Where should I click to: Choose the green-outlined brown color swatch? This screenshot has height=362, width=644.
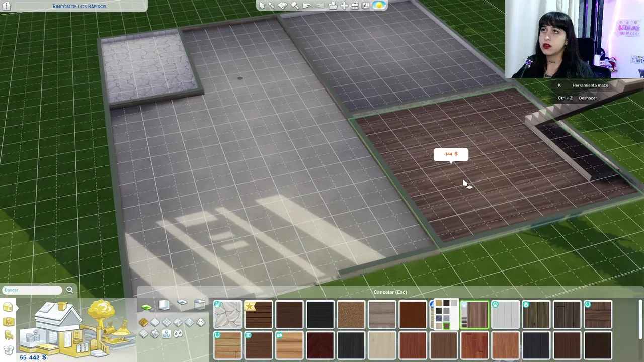point(446,326)
